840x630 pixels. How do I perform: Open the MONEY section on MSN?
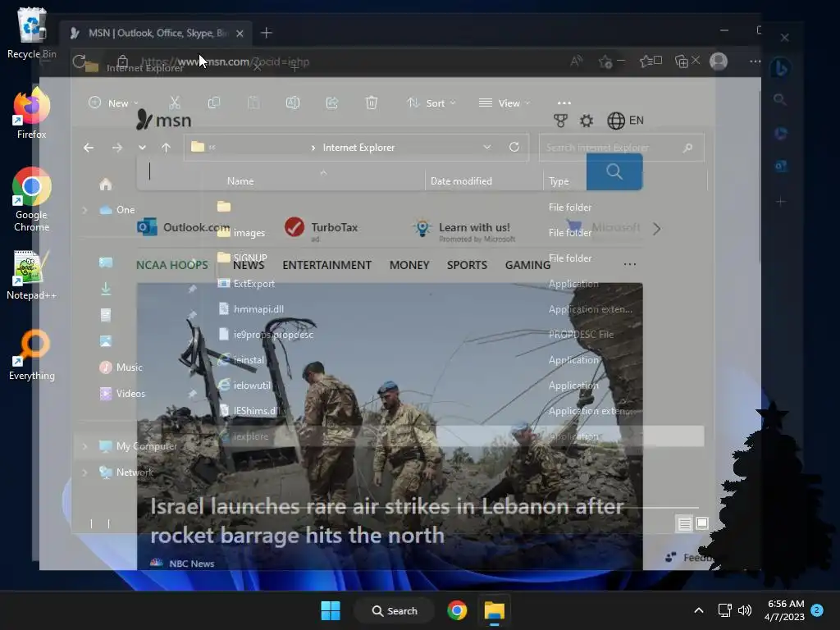coord(409,265)
